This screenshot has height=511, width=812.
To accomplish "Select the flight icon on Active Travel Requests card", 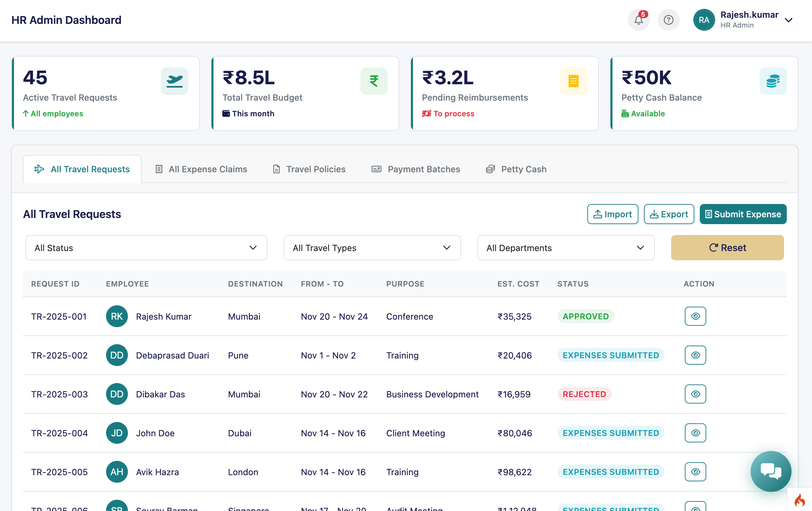I will [174, 81].
